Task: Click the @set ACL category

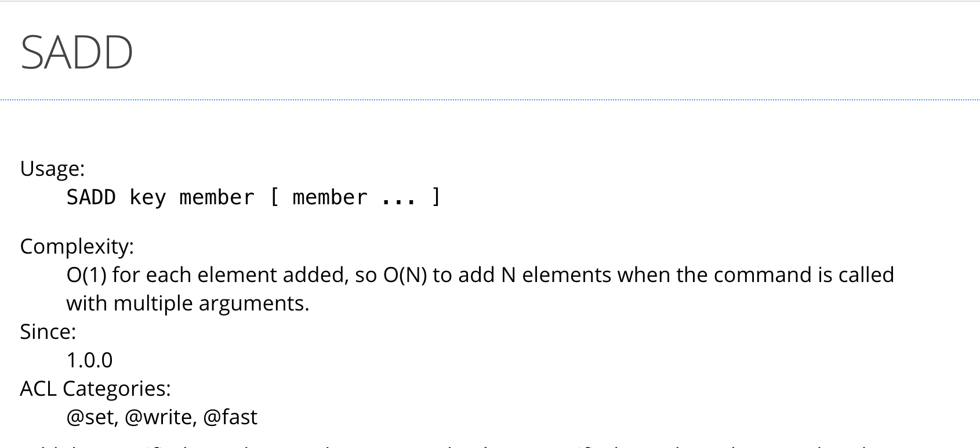Action: tap(92, 417)
